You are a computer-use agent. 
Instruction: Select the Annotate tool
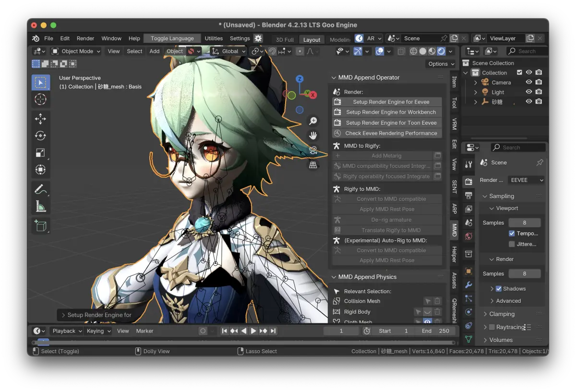coord(41,189)
